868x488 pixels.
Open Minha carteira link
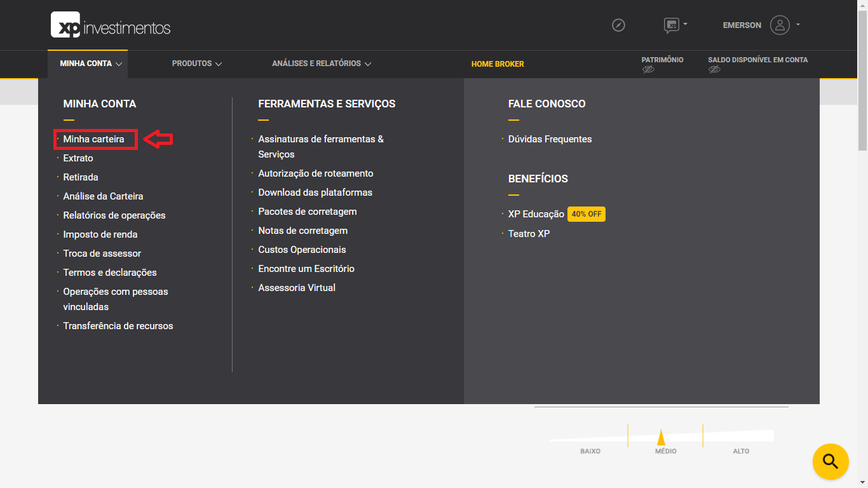(x=93, y=139)
